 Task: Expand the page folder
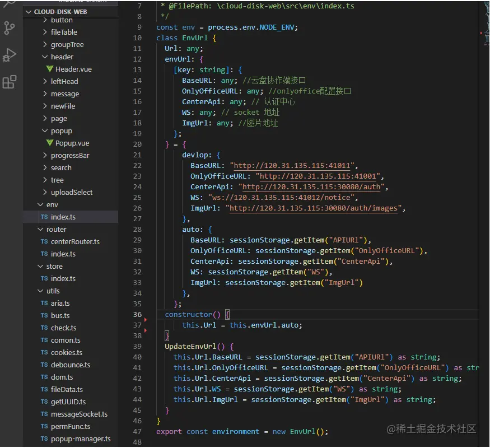[59, 118]
